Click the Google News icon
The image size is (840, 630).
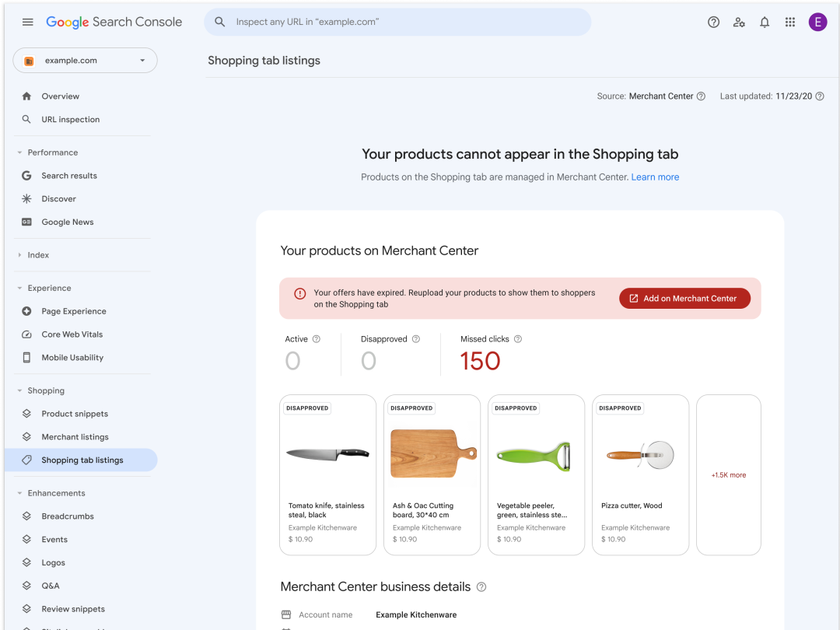(26, 222)
